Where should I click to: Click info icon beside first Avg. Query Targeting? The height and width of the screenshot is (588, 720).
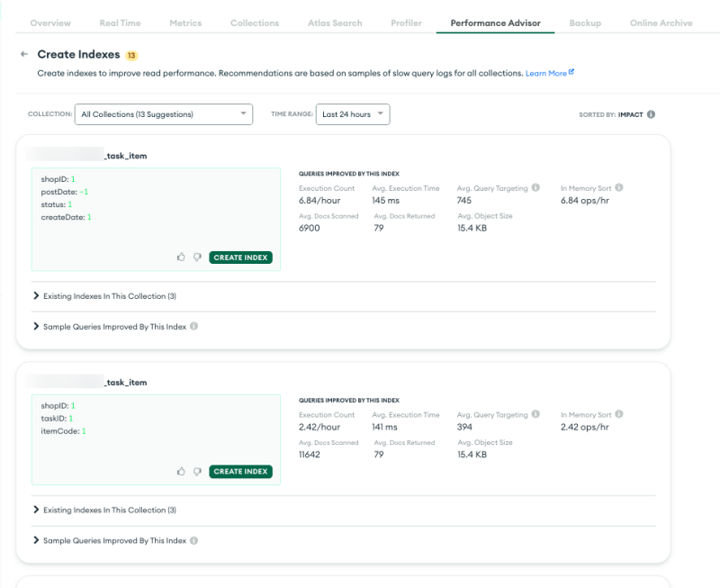tap(535, 188)
